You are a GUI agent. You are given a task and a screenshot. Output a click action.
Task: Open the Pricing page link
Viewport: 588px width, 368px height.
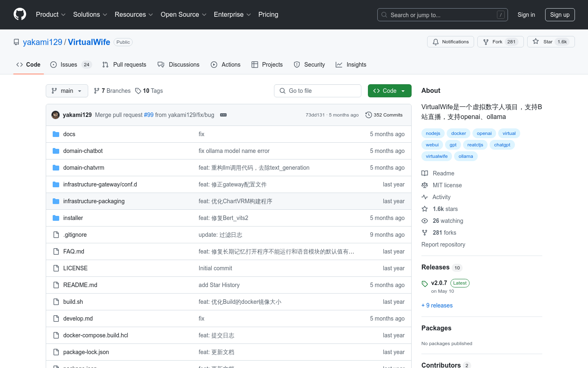point(268,15)
